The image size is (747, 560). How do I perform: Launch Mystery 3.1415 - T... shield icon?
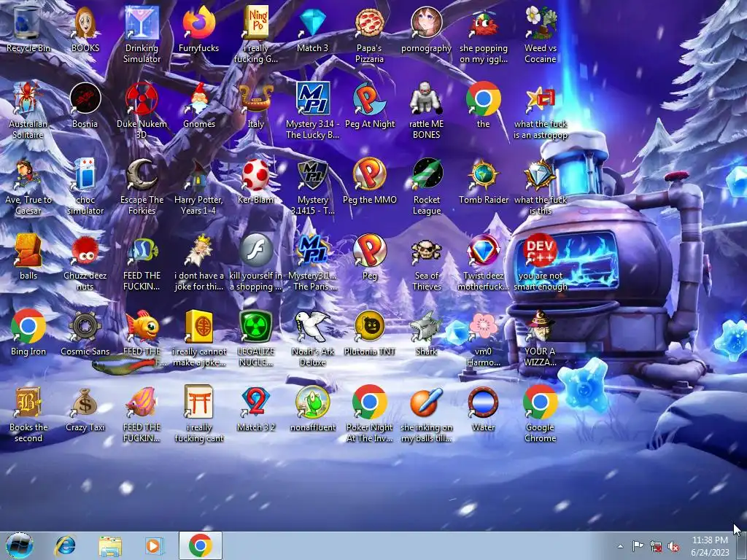click(x=312, y=186)
